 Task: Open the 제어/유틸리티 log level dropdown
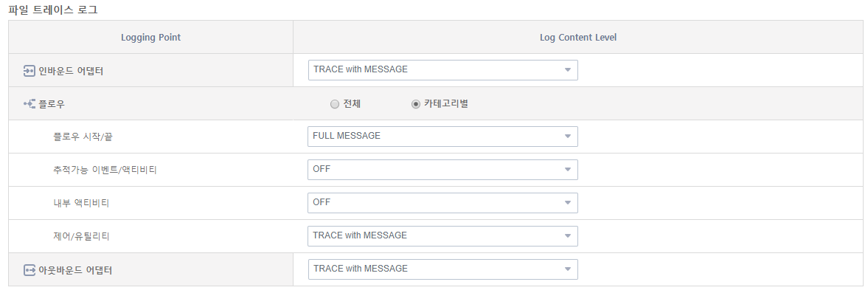[443, 236]
